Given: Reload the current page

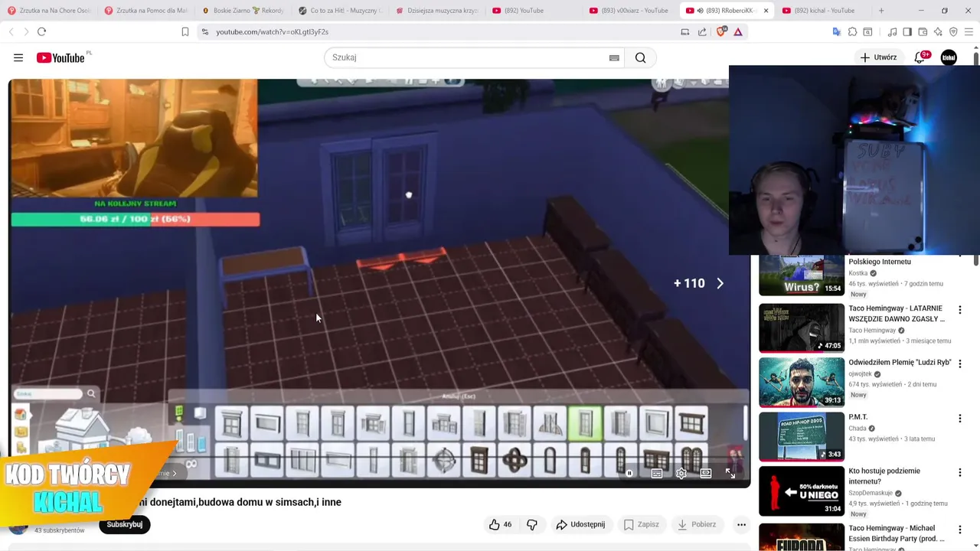Looking at the screenshot, I should tap(41, 31).
